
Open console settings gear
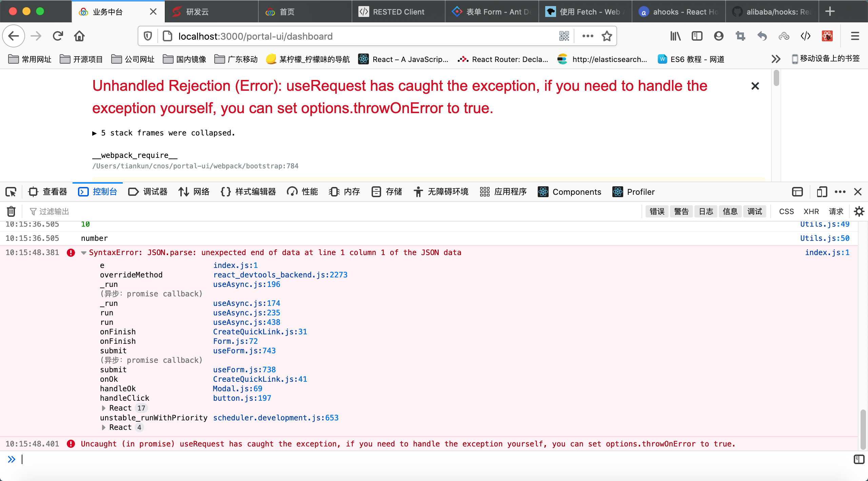(859, 211)
